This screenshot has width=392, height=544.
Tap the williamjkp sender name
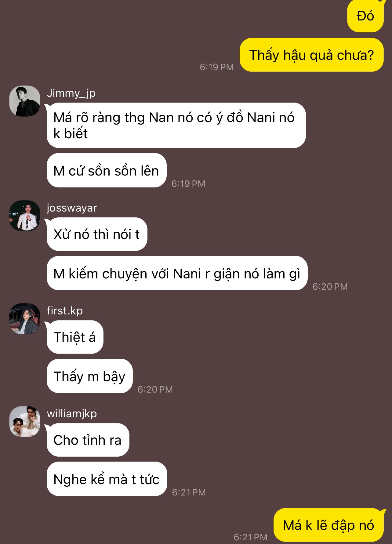point(72,414)
